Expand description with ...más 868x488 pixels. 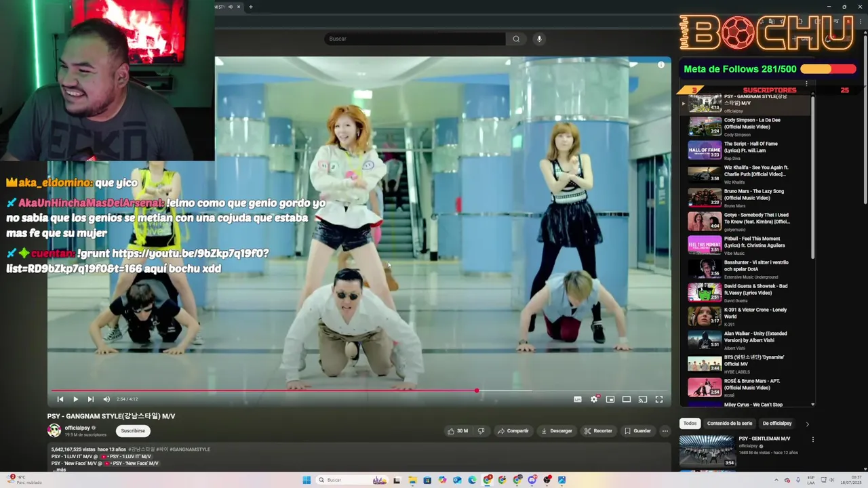pyautogui.click(x=59, y=470)
